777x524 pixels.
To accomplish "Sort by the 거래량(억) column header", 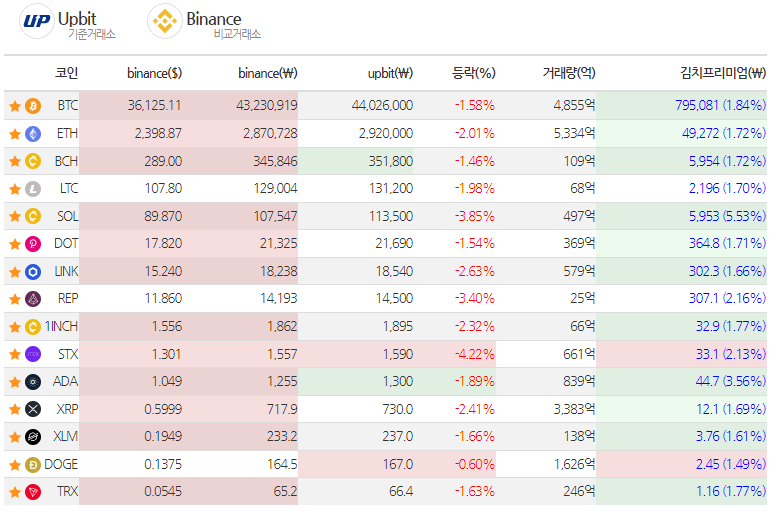I will point(569,73).
